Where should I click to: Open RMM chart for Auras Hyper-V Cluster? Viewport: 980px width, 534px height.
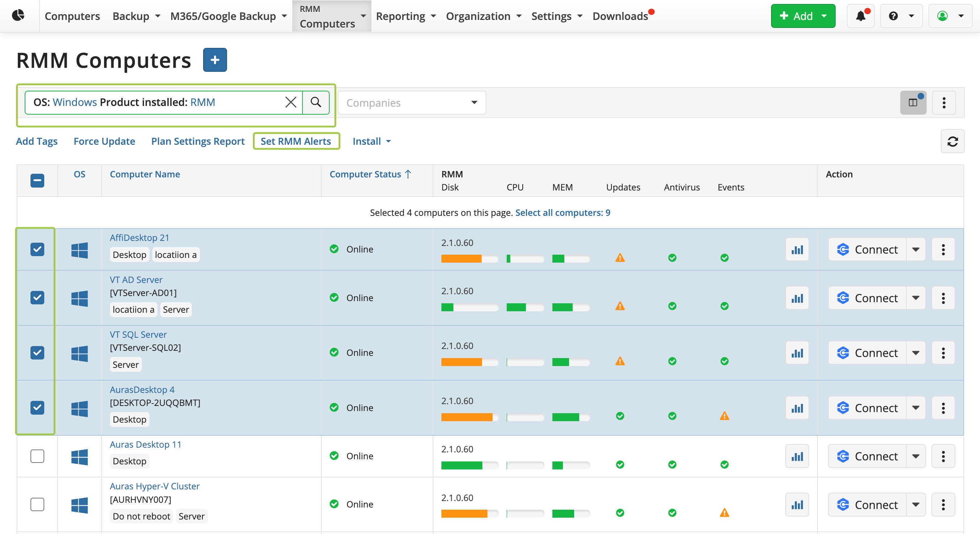click(797, 505)
